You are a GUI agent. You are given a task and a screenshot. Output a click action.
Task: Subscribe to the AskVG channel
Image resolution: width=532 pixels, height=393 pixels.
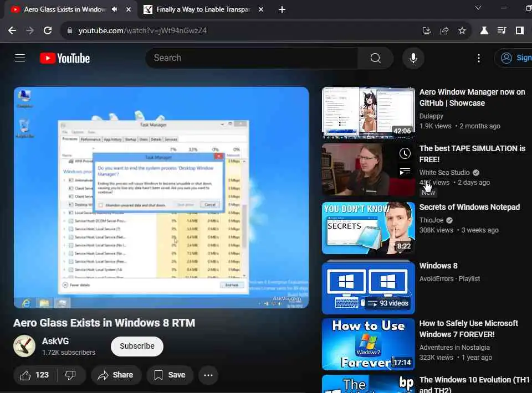tap(137, 347)
